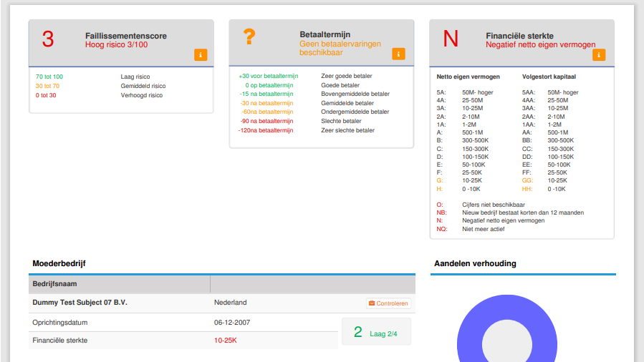Click 'Niet meer actief' legend entry
This screenshot has height=362, width=644.
coord(483,229)
